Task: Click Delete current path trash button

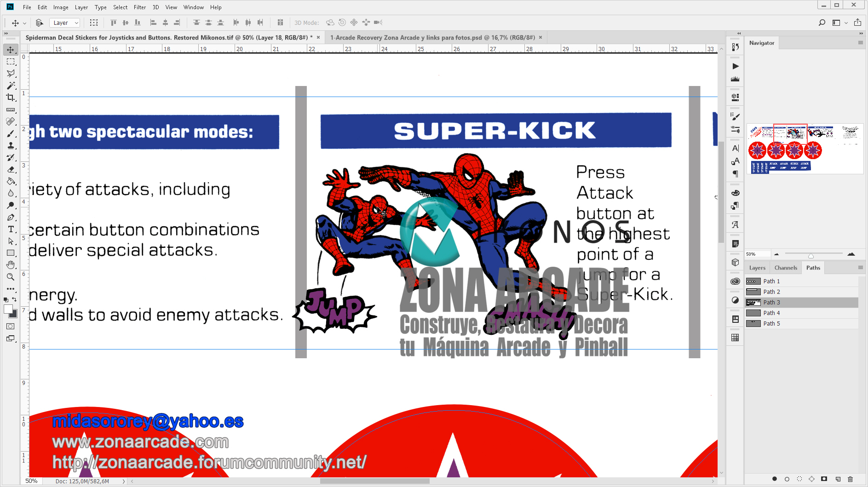Action: [x=850, y=479]
